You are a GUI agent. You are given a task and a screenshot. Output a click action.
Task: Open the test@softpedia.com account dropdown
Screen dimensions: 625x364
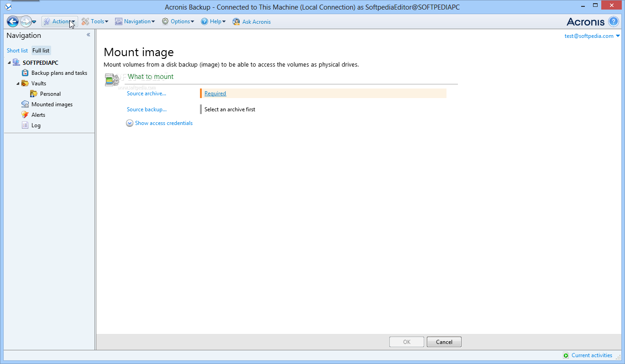tap(592, 36)
